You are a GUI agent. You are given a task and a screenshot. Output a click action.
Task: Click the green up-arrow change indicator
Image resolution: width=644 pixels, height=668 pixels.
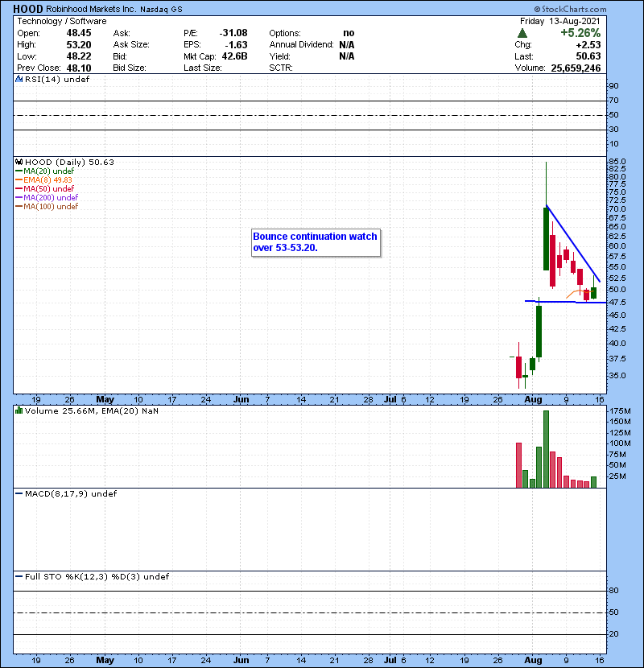(522, 33)
